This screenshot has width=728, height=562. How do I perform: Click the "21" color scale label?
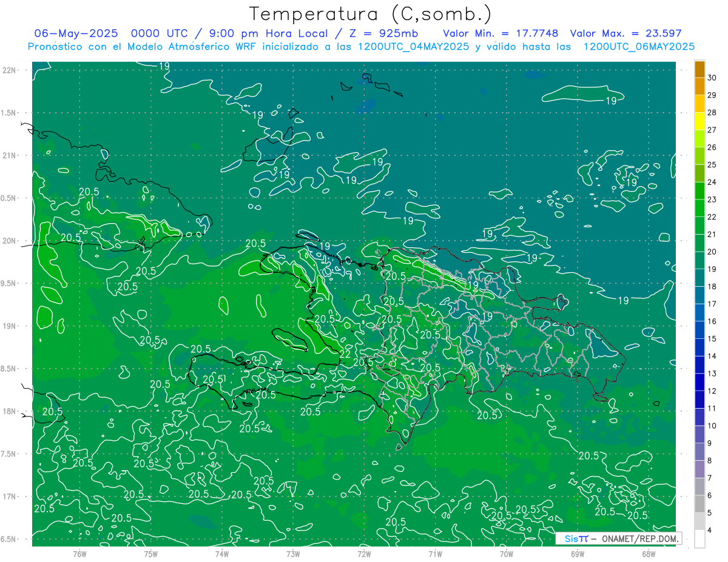click(x=712, y=234)
